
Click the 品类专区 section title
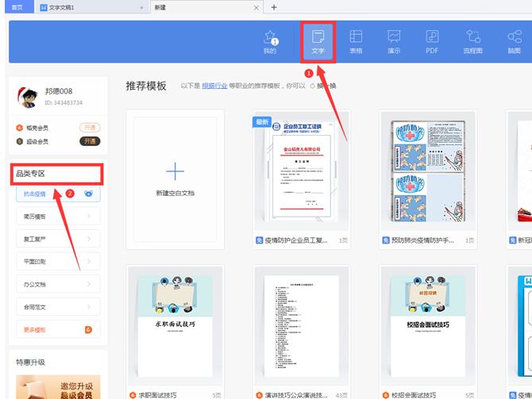pos(30,174)
